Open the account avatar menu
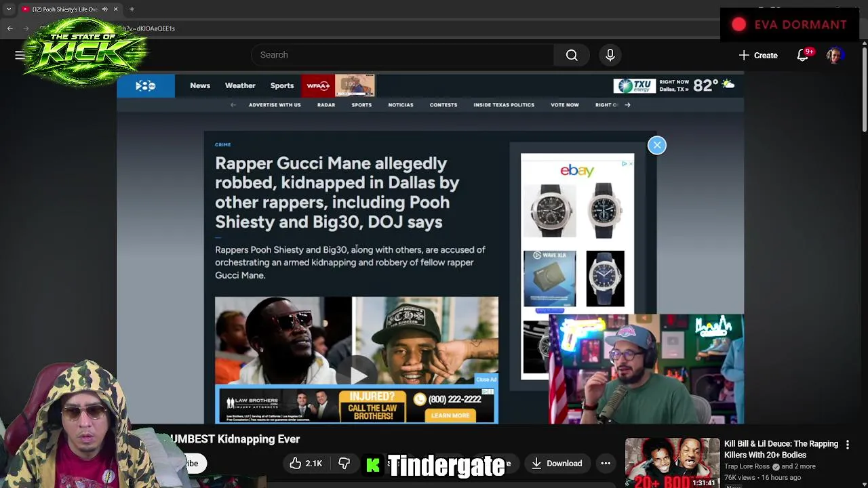Viewport: 868px width, 488px height. click(x=834, y=55)
